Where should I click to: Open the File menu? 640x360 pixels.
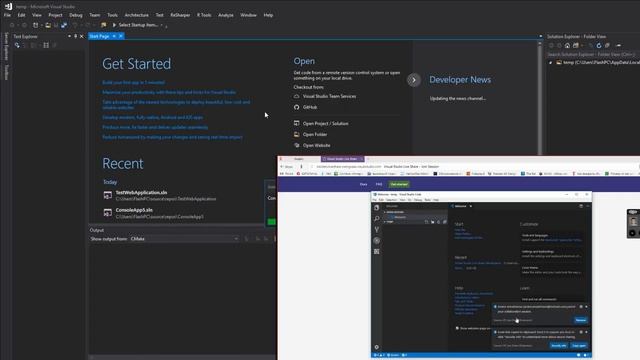(x=7, y=15)
